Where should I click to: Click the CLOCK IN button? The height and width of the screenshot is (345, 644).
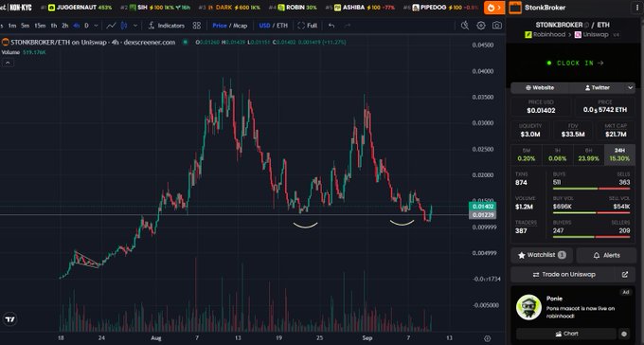[575, 63]
